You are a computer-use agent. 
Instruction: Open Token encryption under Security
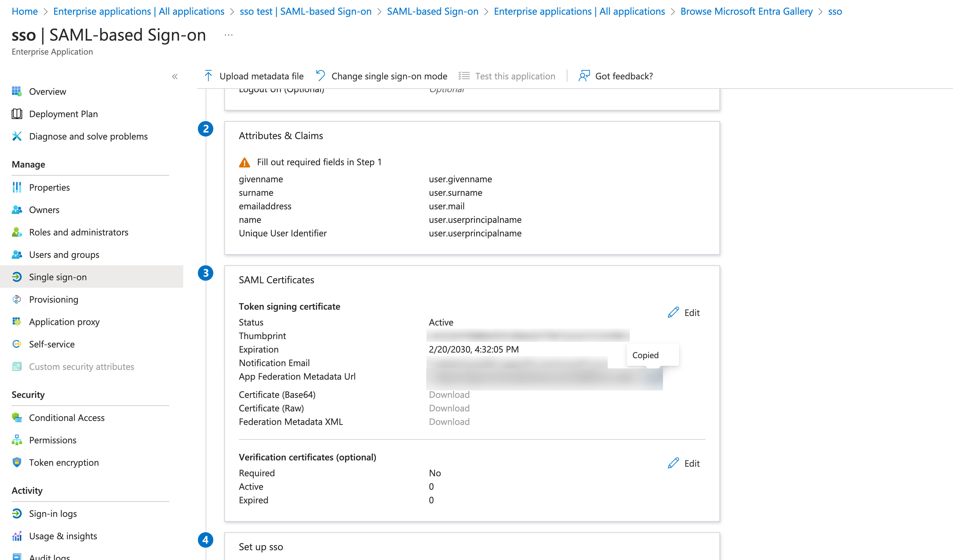[91, 462]
